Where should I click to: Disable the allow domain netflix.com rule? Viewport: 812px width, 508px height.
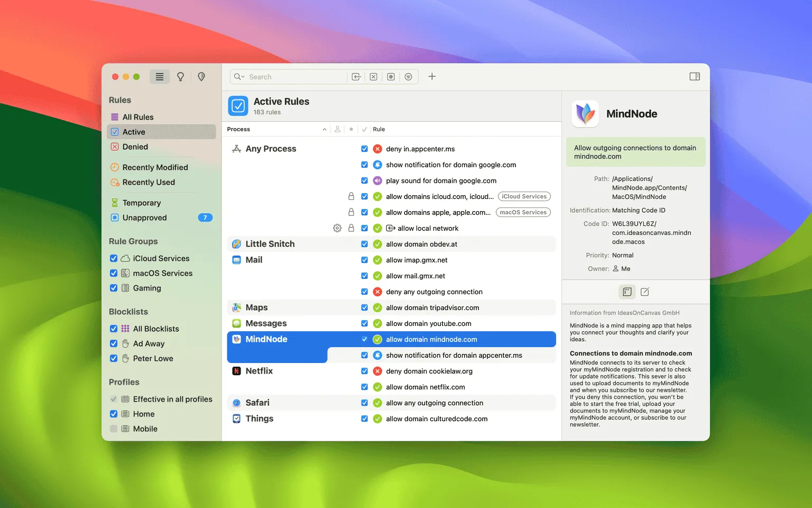pyautogui.click(x=364, y=387)
